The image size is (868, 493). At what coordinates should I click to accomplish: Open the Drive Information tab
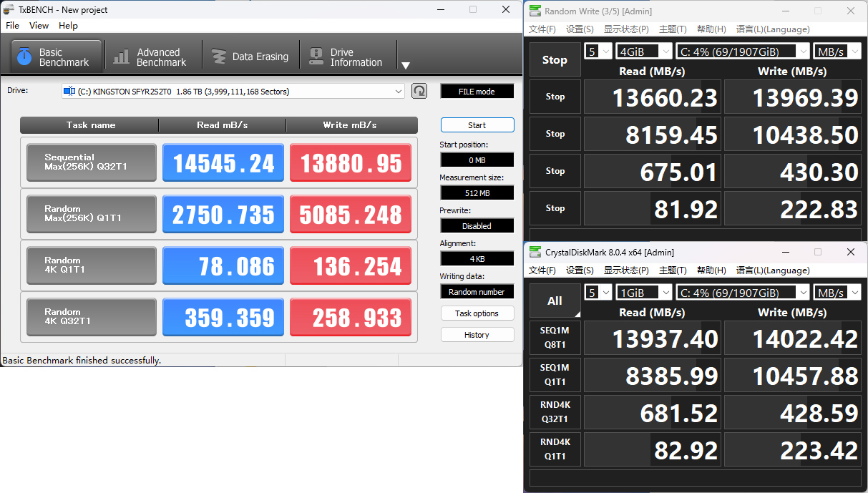348,57
